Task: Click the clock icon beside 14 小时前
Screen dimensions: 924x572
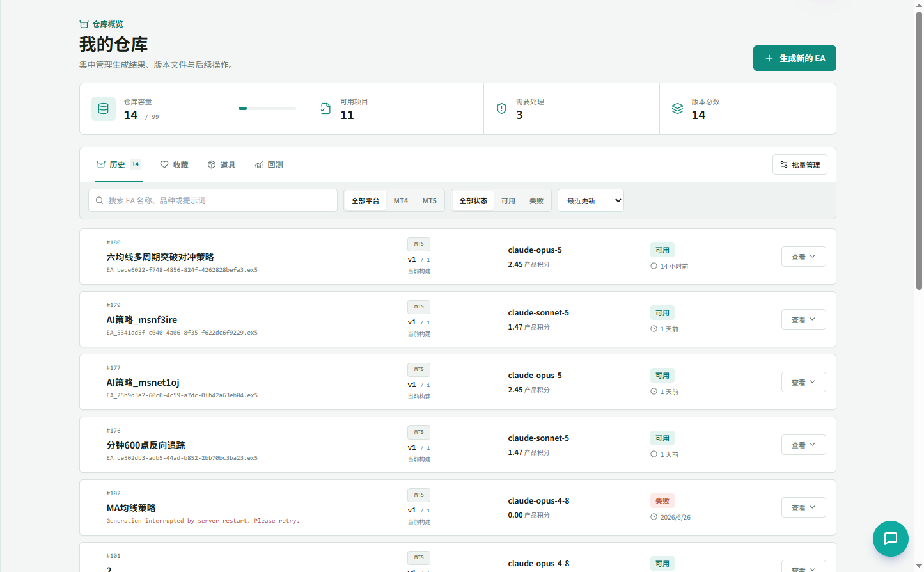Action: pyautogui.click(x=654, y=266)
